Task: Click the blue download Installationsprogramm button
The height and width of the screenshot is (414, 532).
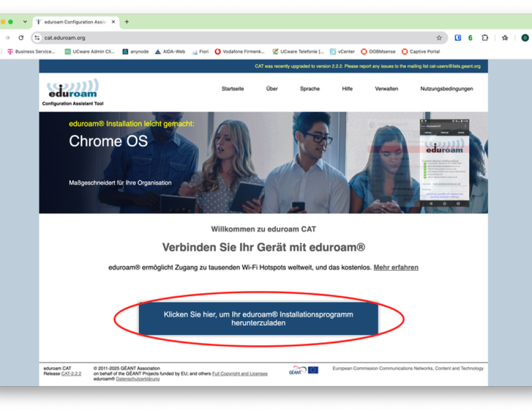Action: click(258, 319)
